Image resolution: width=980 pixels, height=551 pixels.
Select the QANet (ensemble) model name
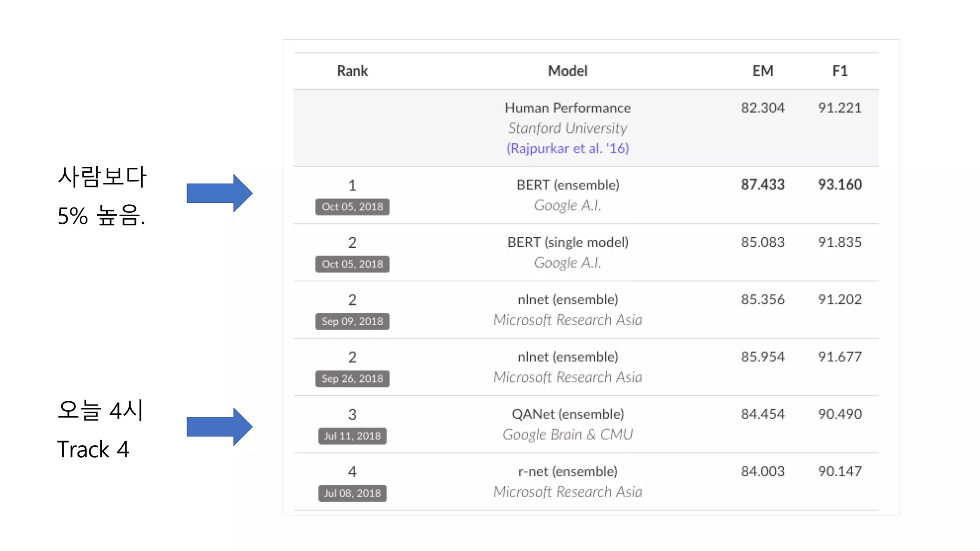click(568, 414)
